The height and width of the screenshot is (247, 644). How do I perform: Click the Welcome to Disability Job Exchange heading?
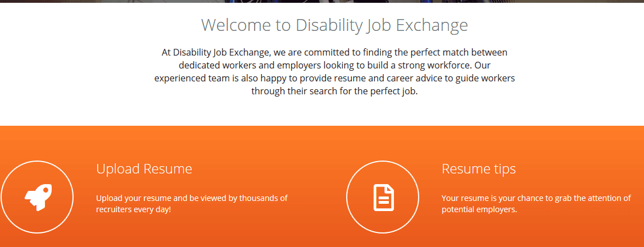pyautogui.click(x=335, y=25)
